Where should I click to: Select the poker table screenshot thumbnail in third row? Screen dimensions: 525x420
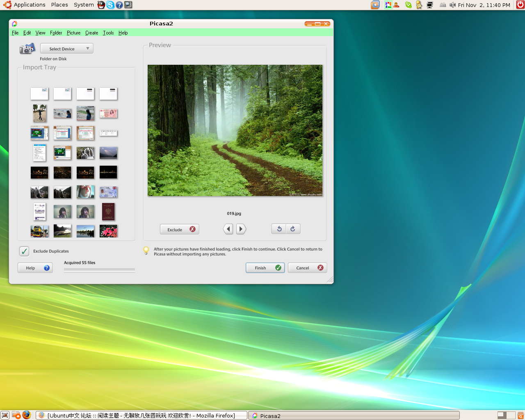point(39,133)
